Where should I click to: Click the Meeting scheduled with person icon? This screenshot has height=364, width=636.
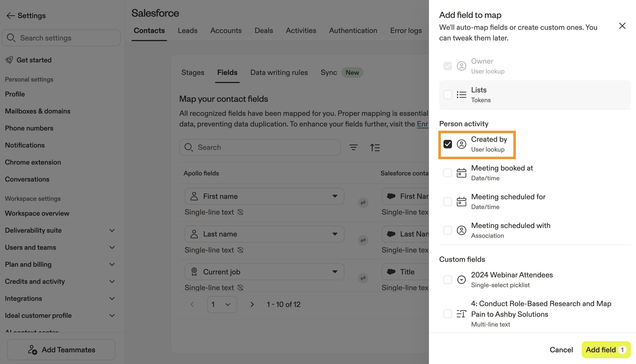[x=461, y=230]
